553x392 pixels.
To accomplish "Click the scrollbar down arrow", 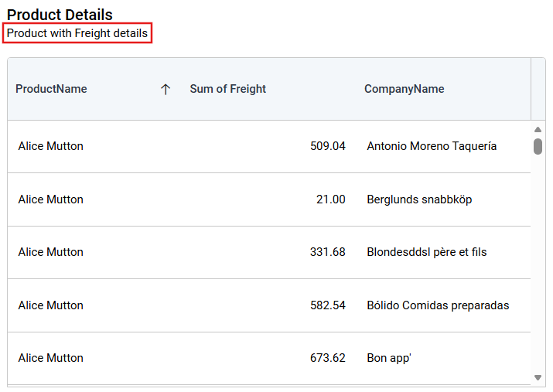I will (x=538, y=377).
